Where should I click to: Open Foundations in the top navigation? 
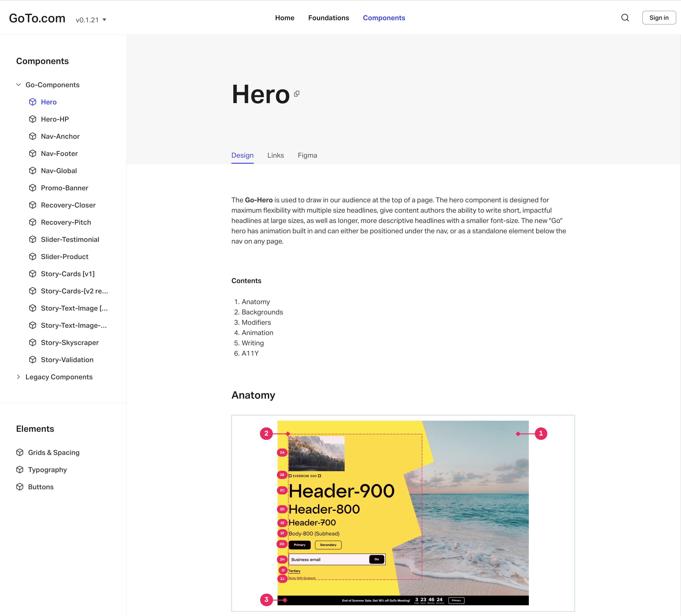[x=328, y=18]
